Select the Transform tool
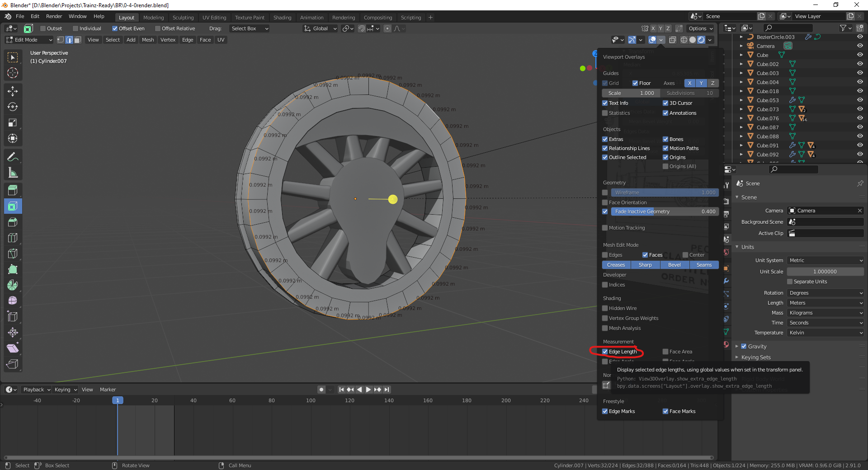The image size is (868, 470). coord(13,139)
